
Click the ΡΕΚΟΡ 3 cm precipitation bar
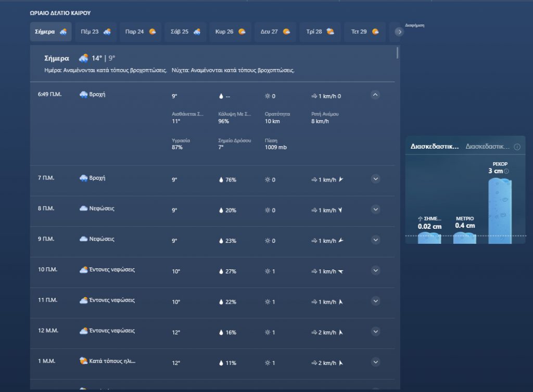[500, 211]
